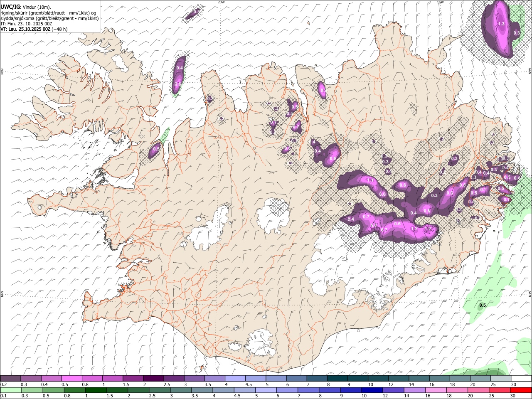Image resolution: width=532 pixels, height=399 pixels.
Task: Click the upper legend swatch between 0.3 and 0.4
Action: point(31,379)
